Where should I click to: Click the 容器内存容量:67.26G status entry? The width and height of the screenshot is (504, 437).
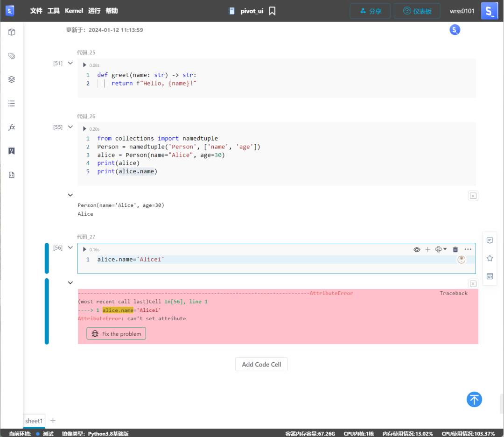[x=310, y=433]
